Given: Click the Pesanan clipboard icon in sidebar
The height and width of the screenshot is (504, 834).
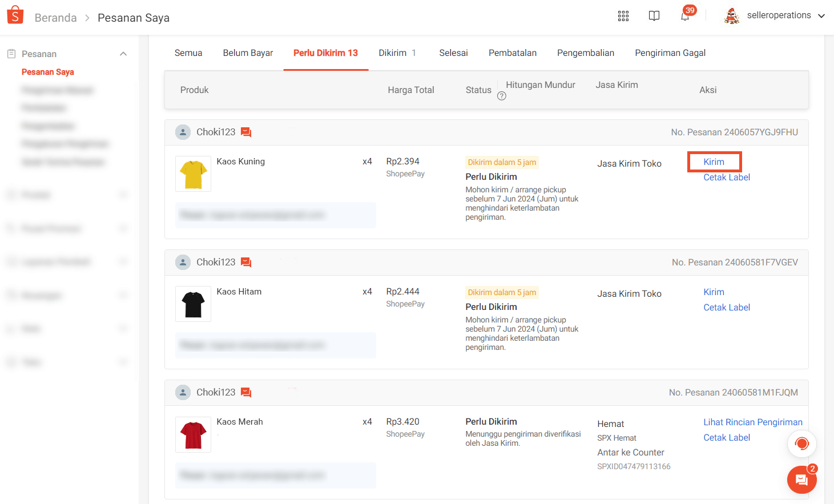Looking at the screenshot, I should click(x=11, y=54).
